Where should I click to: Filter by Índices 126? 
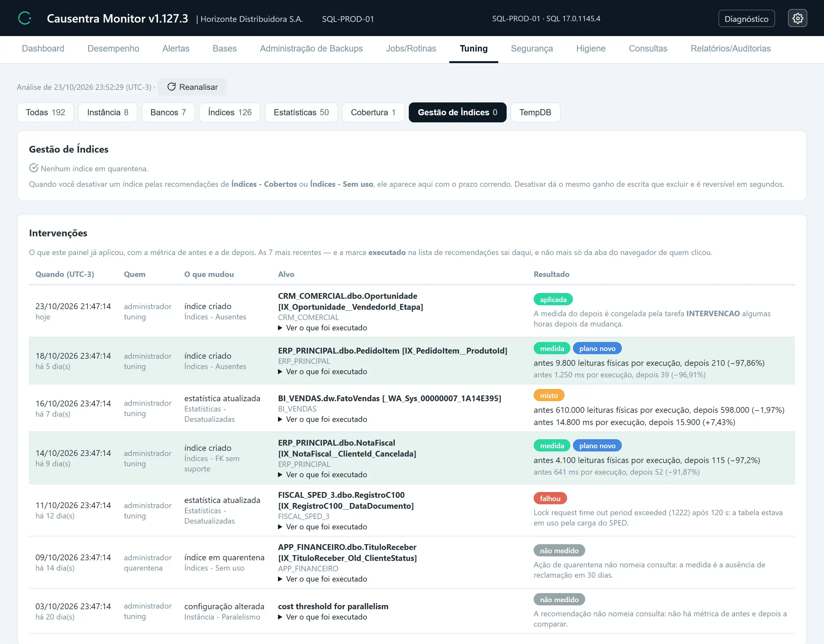pyautogui.click(x=230, y=112)
